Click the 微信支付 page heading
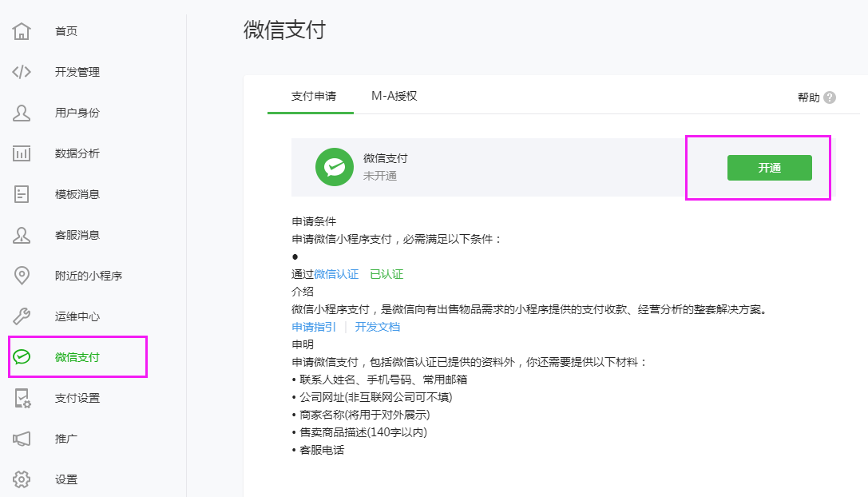The width and height of the screenshot is (868, 497). point(284,30)
